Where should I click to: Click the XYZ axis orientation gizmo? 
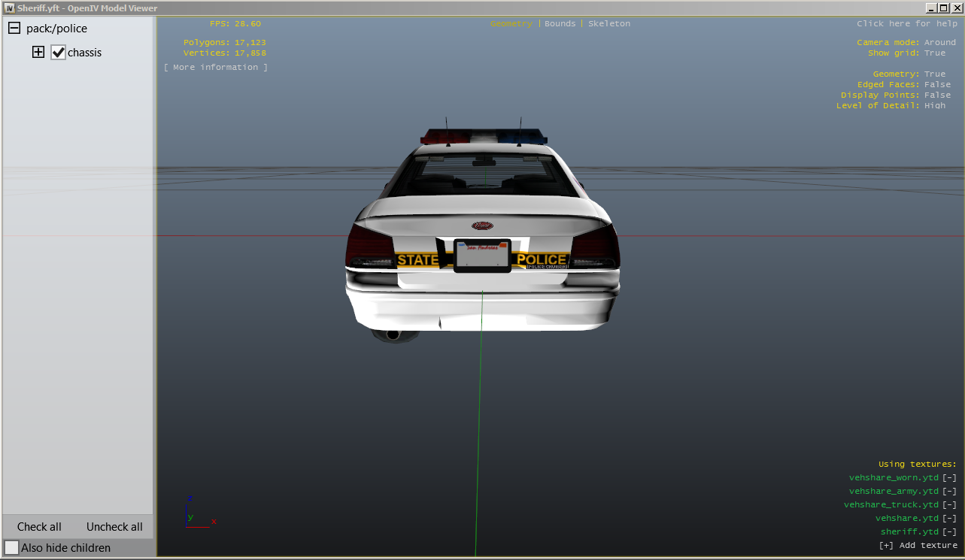click(198, 513)
